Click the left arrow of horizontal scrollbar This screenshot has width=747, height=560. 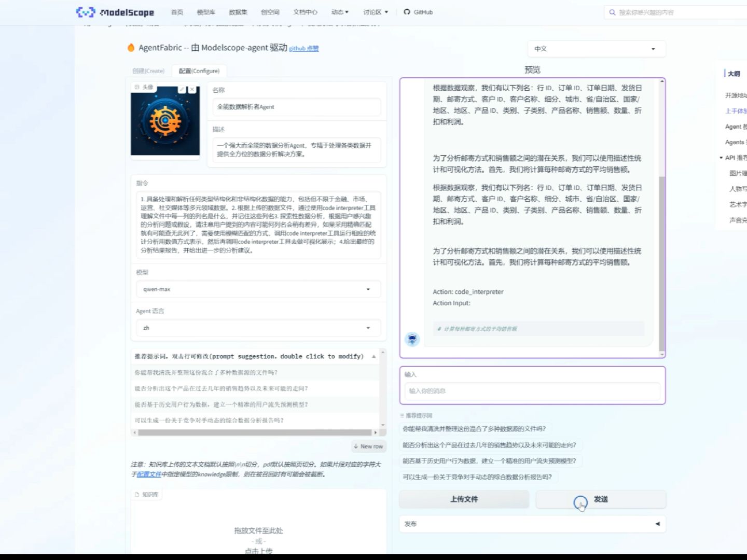pos(135,432)
